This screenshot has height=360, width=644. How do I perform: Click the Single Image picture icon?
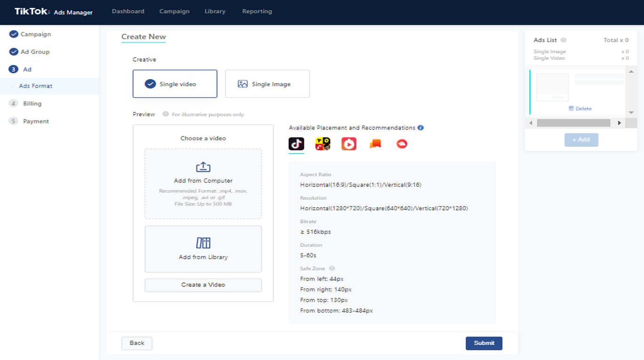243,84
